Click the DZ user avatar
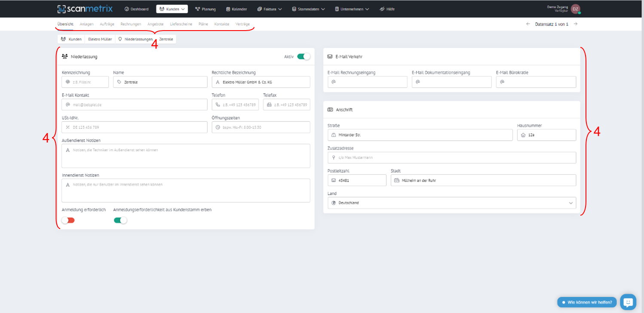644x313 pixels. pos(575,9)
